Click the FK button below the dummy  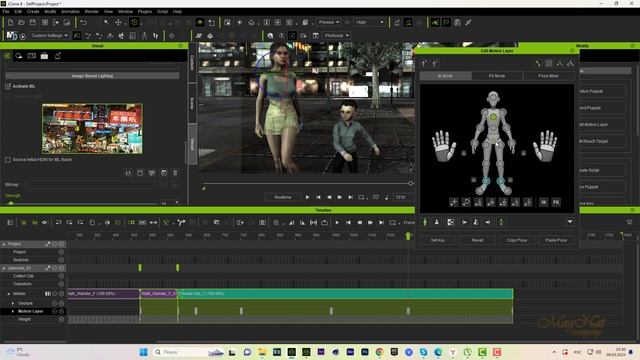pyautogui.click(x=556, y=202)
